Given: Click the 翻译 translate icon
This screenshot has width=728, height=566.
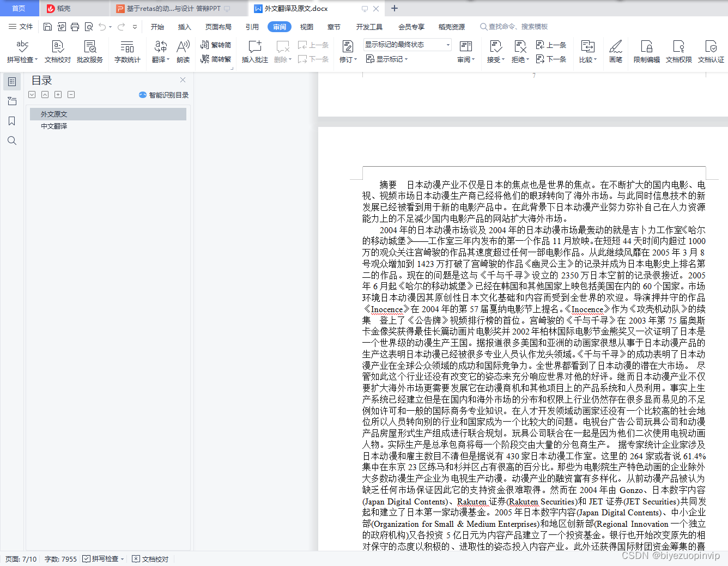Looking at the screenshot, I should [160, 46].
